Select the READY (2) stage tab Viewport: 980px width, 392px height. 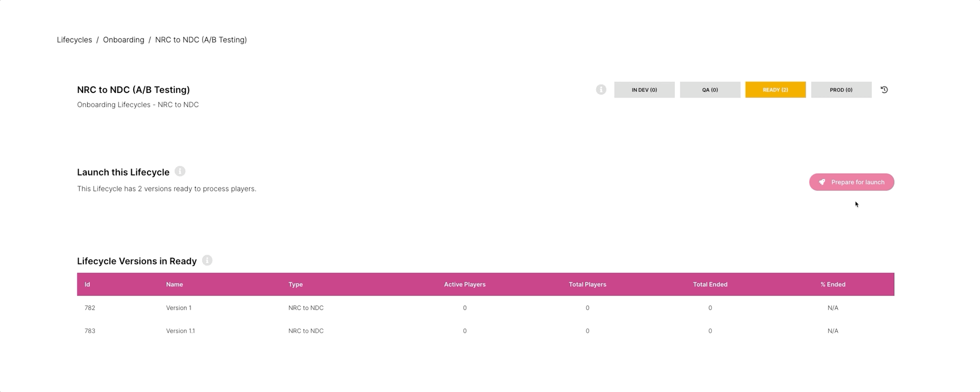775,90
